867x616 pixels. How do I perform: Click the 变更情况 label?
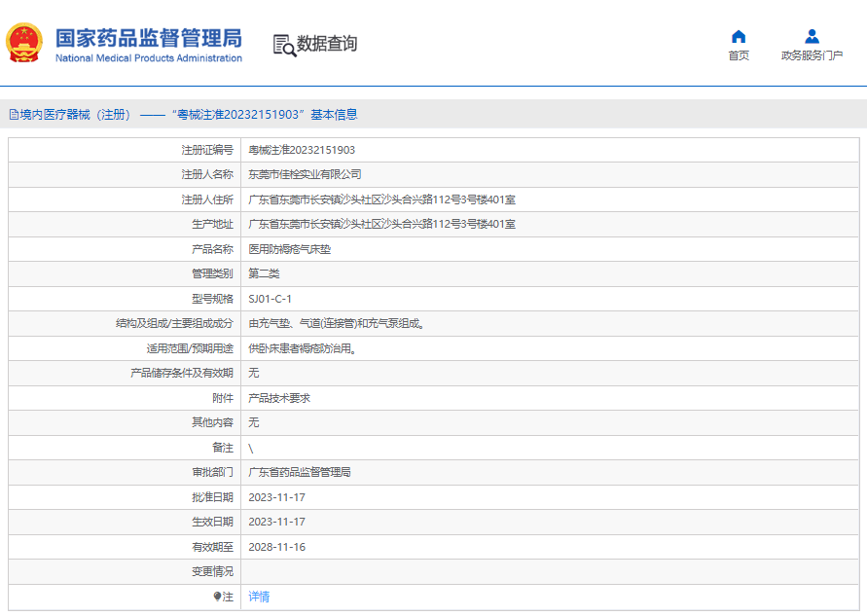coord(212,571)
